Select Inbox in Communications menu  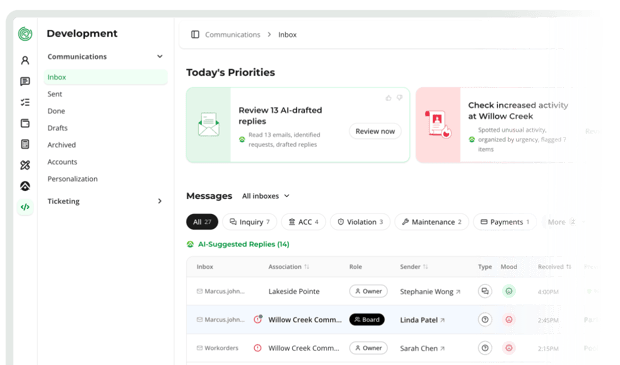(106, 77)
